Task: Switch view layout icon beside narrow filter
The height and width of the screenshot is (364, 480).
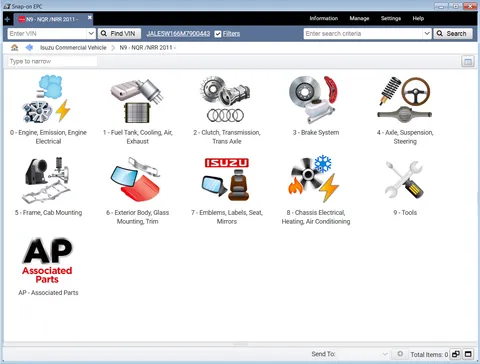Action: (468, 61)
